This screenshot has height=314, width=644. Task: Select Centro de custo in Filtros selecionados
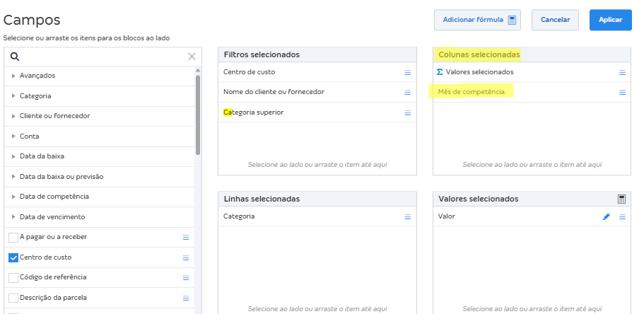click(x=250, y=72)
